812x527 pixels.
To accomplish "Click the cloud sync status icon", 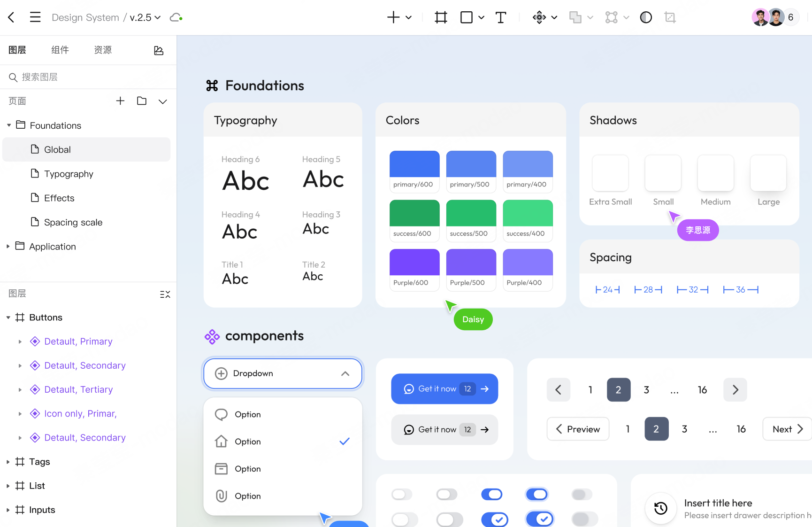I will 176,17.
